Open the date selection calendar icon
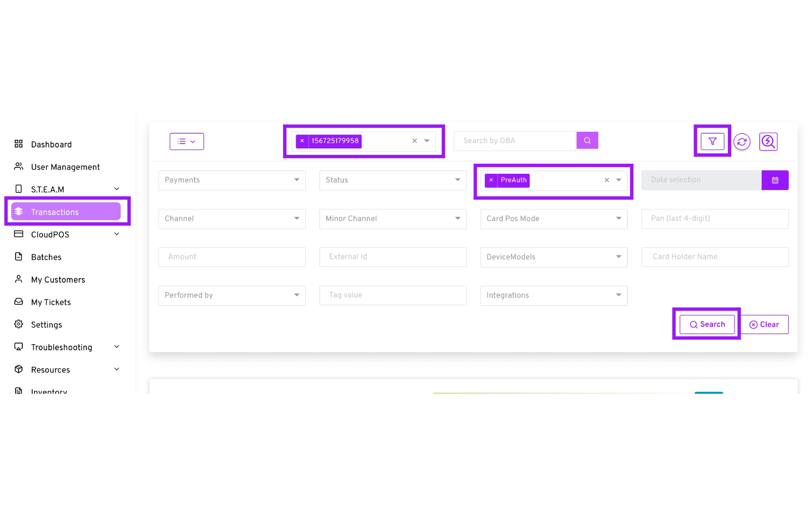This screenshot has width=812, height=507. pos(775,180)
